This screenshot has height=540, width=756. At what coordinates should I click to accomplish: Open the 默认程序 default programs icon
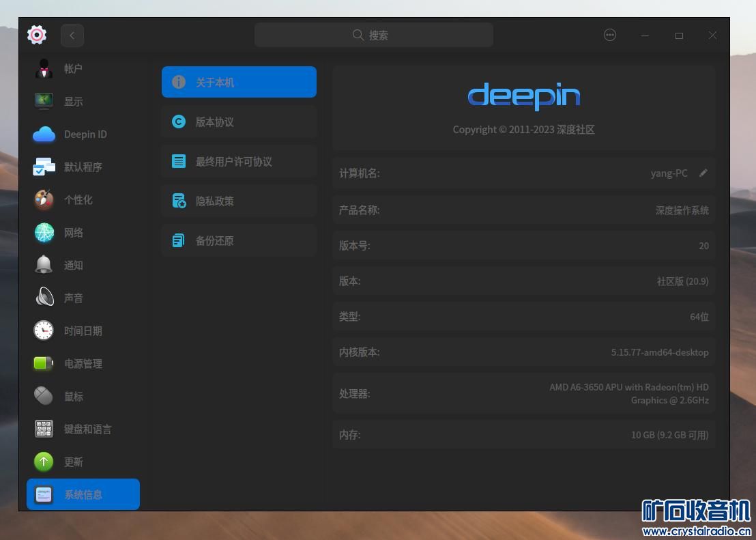click(44, 167)
